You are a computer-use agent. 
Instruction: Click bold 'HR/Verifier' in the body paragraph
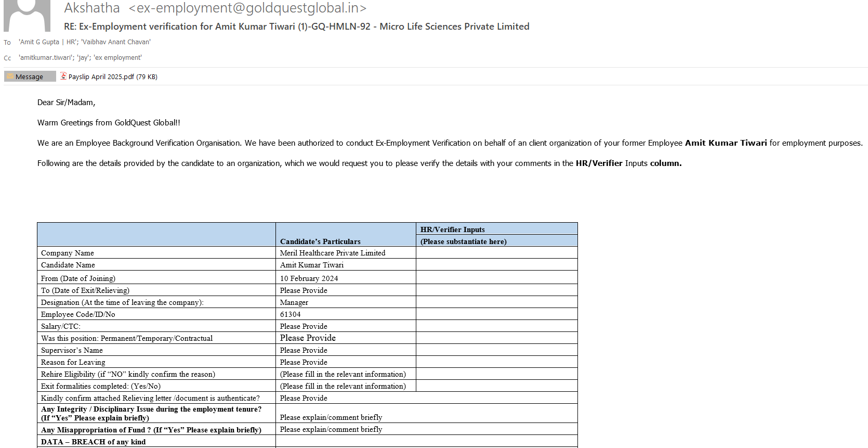[x=599, y=163]
